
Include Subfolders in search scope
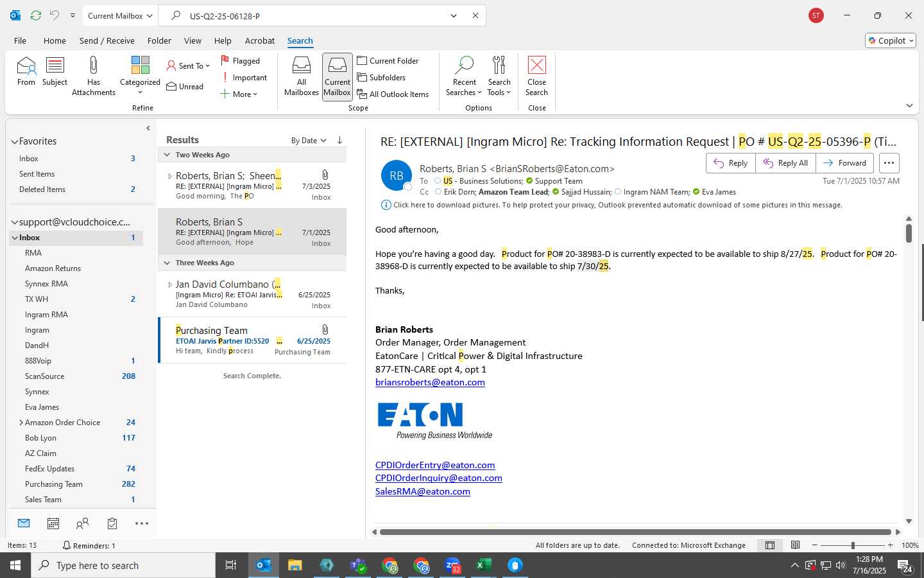point(382,77)
